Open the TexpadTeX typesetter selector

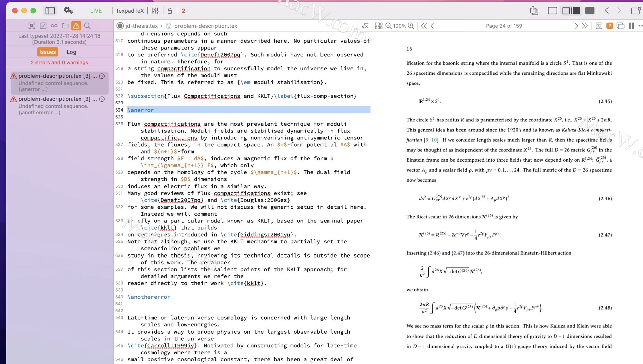coord(130,11)
